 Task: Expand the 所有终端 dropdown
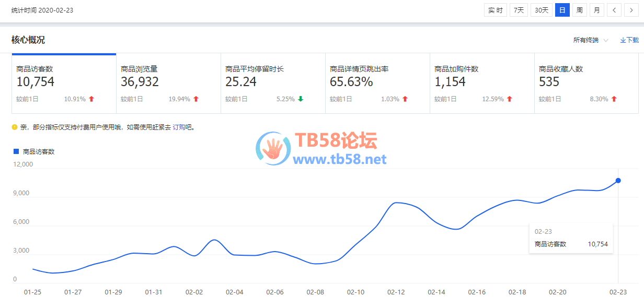point(590,40)
